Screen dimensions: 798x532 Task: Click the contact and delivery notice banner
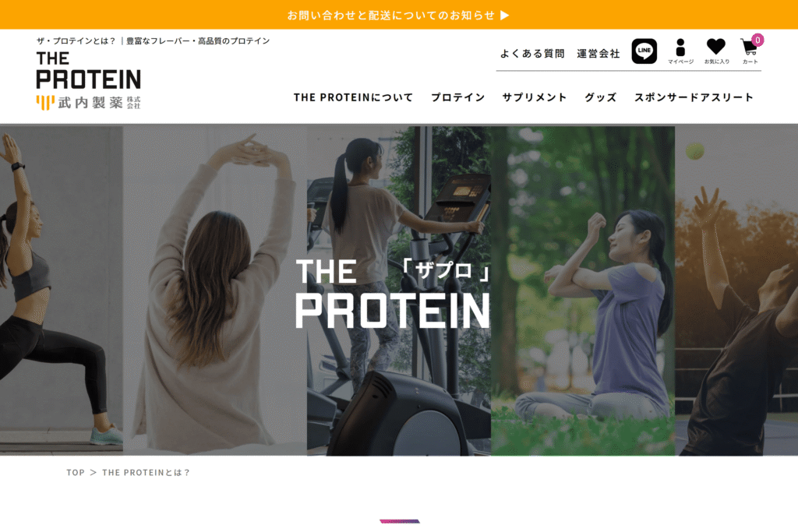(399, 15)
